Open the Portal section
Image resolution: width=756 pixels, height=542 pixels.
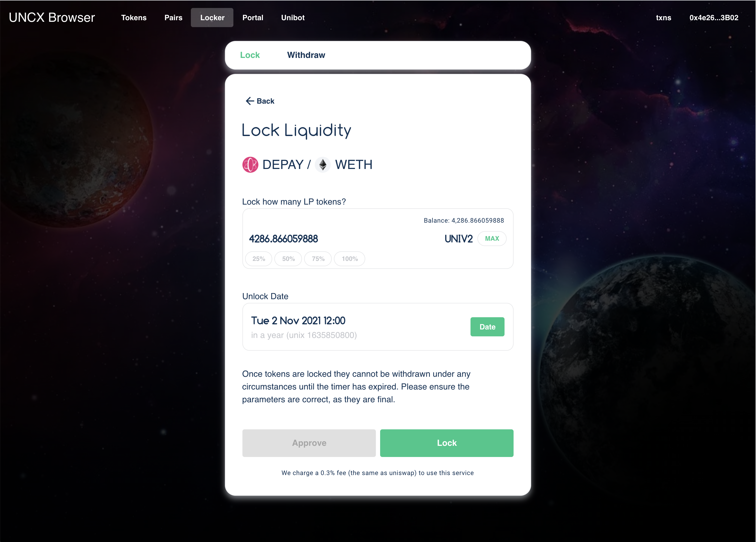[x=253, y=18]
